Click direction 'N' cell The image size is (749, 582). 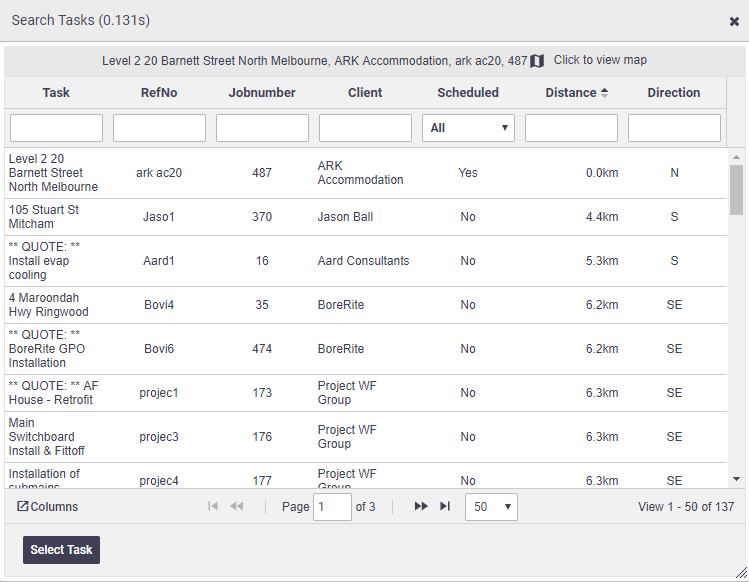674,173
